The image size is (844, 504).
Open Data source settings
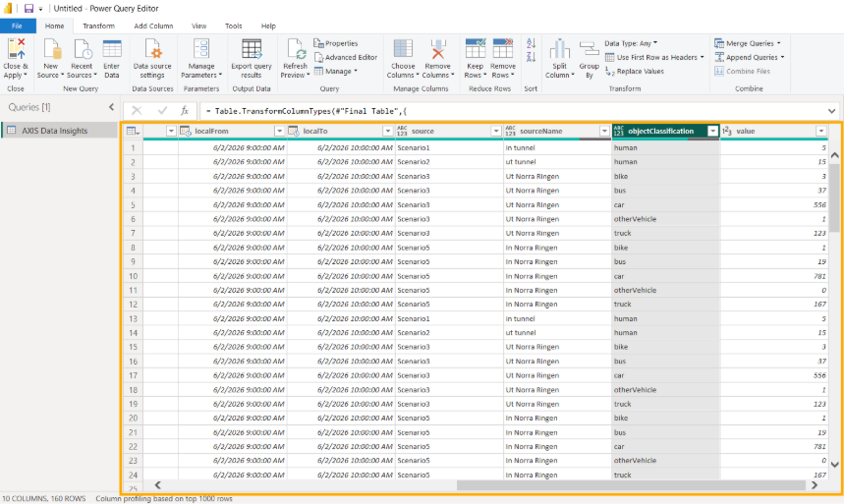pos(152,59)
